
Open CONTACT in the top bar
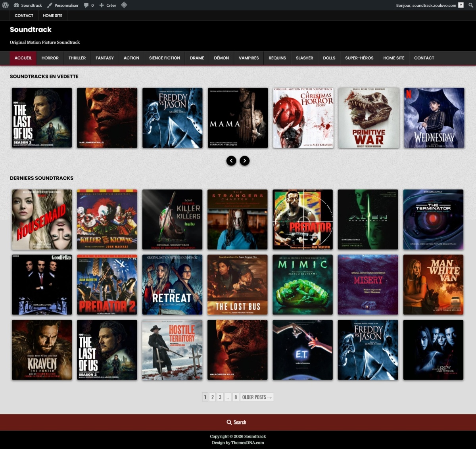click(x=24, y=15)
